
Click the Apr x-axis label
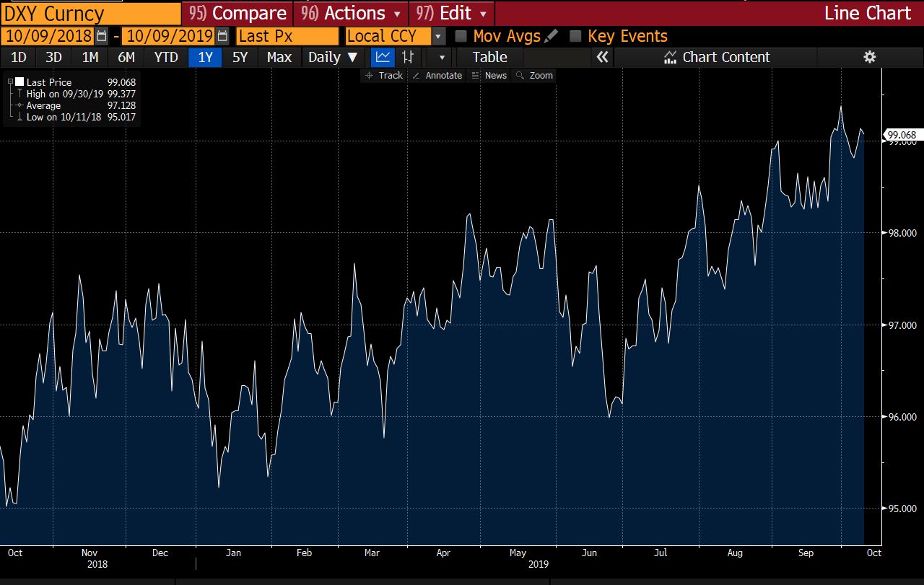click(443, 553)
